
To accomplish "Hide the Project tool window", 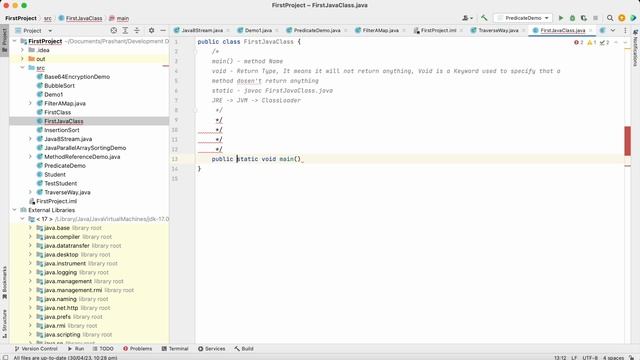I will [163, 31].
